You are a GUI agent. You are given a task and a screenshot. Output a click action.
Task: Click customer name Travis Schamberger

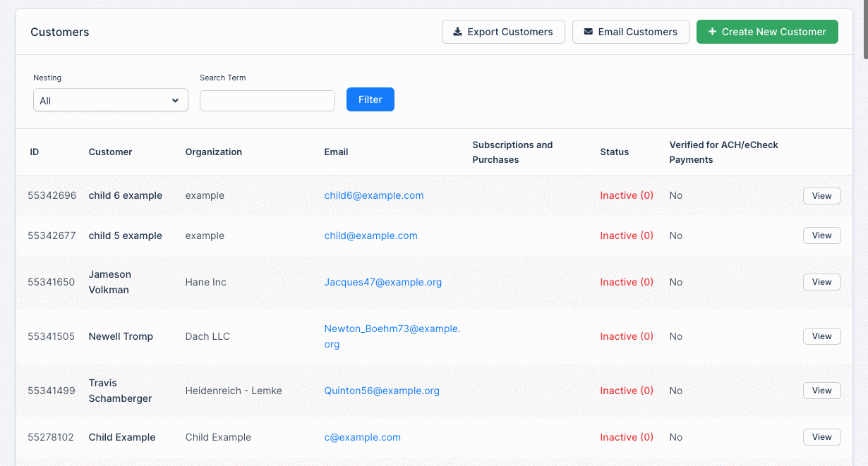[x=121, y=391]
